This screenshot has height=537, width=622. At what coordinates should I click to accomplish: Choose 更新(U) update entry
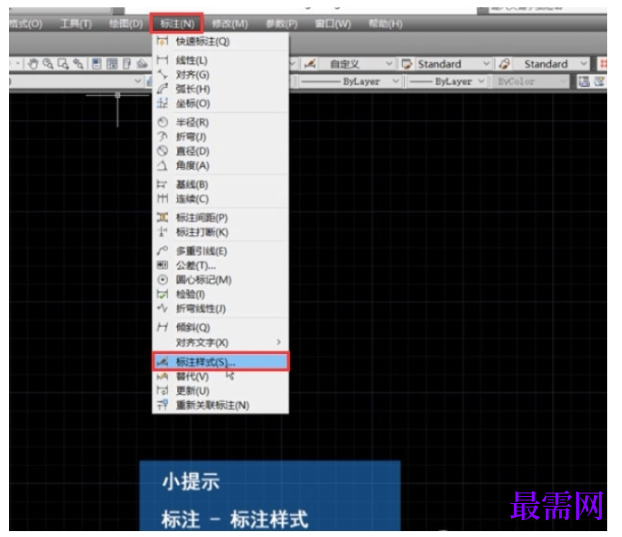click(221, 391)
